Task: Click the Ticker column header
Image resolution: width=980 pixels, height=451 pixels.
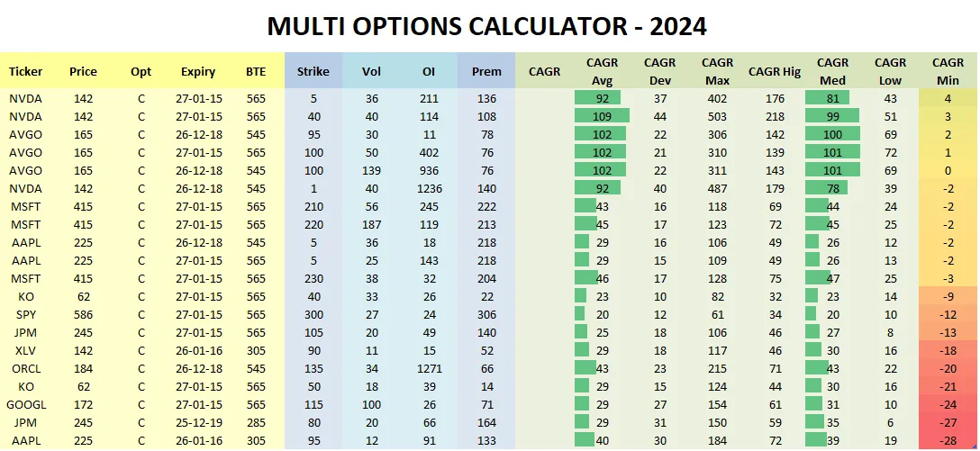Action: tap(26, 71)
